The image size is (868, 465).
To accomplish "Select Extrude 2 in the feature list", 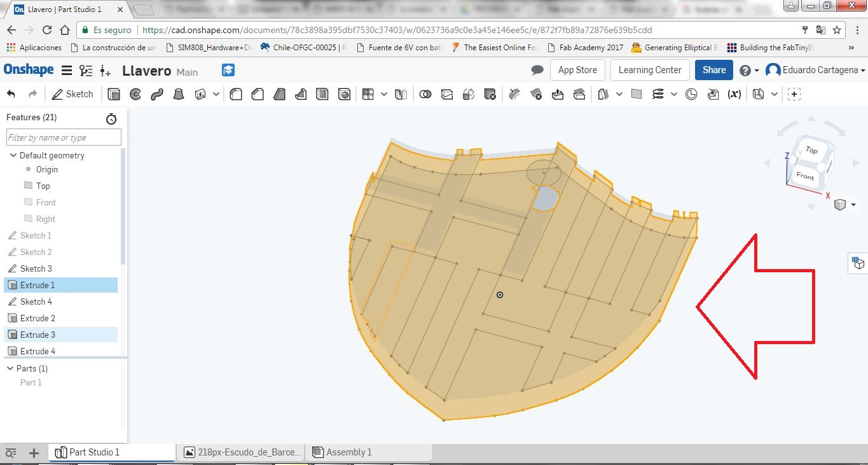I will (61, 318).
